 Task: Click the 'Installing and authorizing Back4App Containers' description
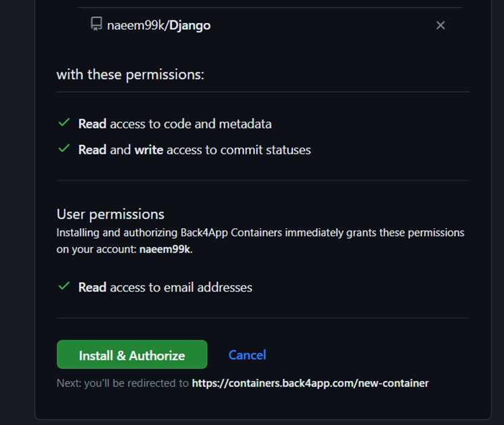260,233
